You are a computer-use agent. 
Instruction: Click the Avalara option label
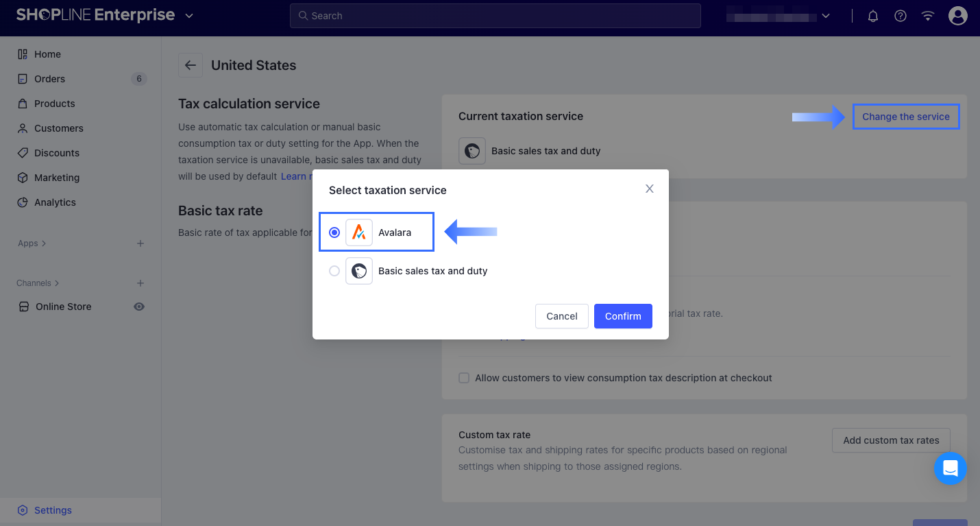point(395,232)
